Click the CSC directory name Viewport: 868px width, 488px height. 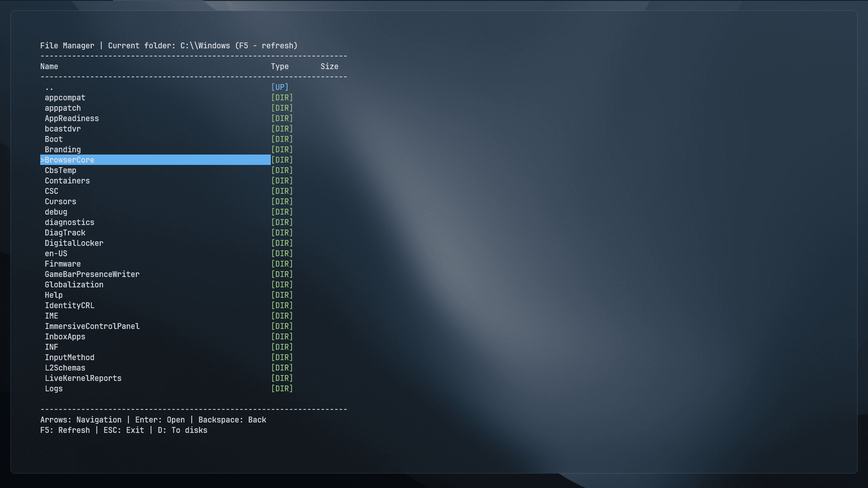(x=52, y=191)
